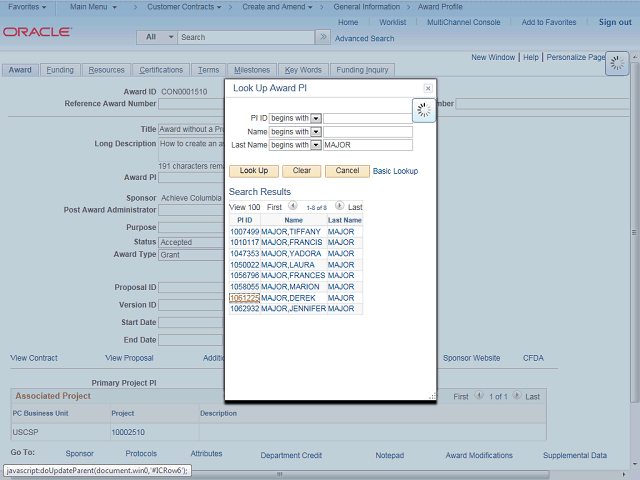Click into the PI ID text field
The height and width of the screenshot is (480, 640).
coord(368,118)
